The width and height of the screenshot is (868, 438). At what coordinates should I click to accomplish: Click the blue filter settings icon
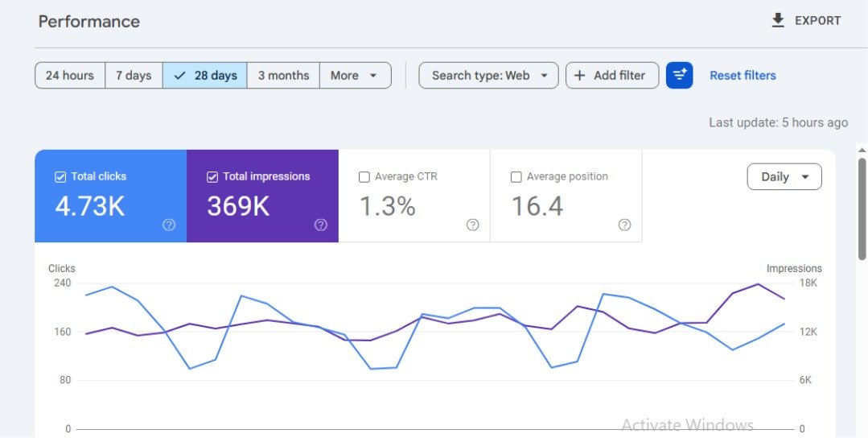[679, 76]
